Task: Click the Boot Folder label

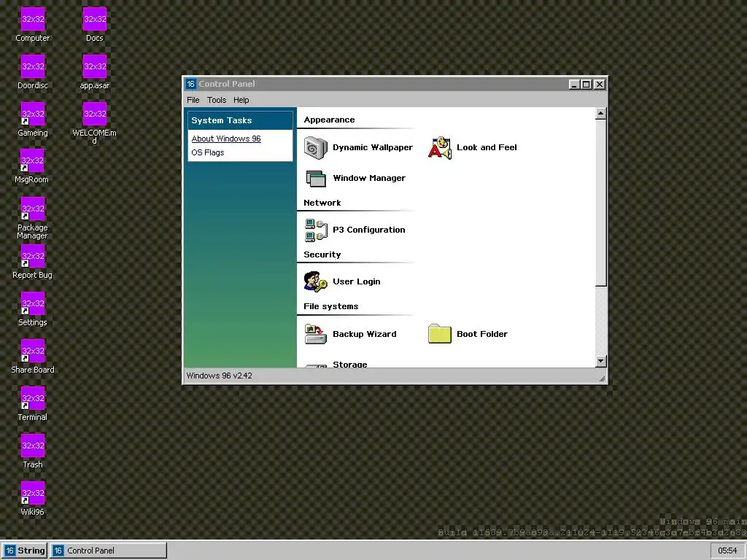Action: (481, 334)
